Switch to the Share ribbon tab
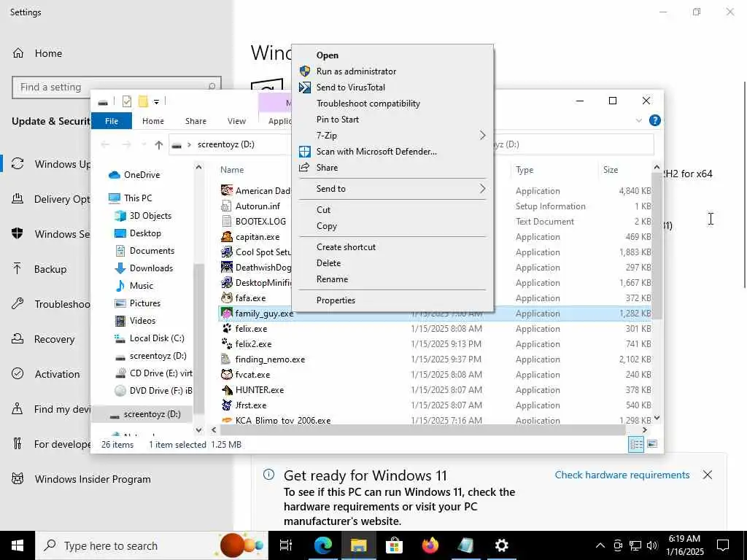Viewport: 747px width, 560px height. pos(196,121)
